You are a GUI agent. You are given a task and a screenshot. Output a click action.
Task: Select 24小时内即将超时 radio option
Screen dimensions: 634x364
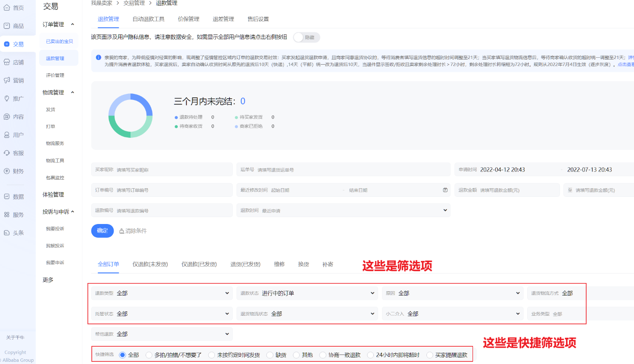pyautogui.click(x=370, y=355)
